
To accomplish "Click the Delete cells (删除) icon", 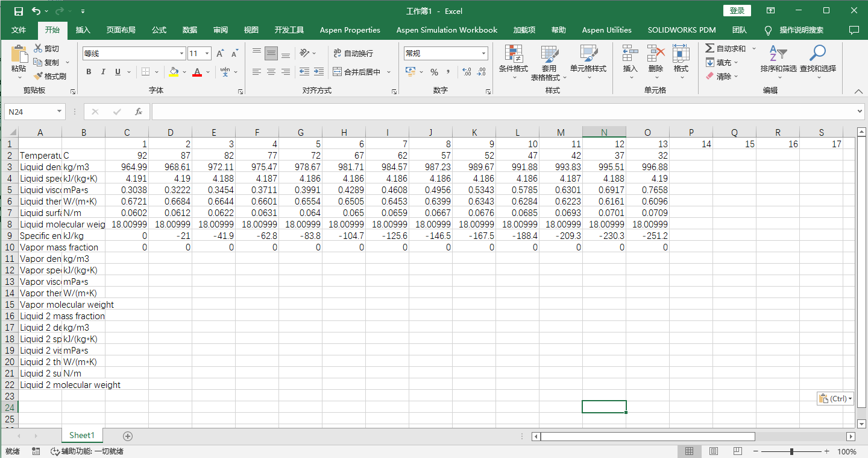I will coord(656,54).
